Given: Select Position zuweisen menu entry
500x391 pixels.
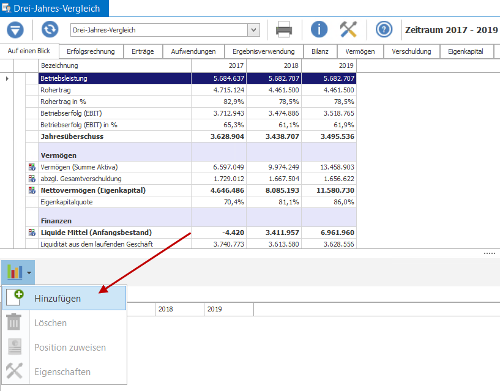Looking at the screenshot, I should tap(64, 347).
